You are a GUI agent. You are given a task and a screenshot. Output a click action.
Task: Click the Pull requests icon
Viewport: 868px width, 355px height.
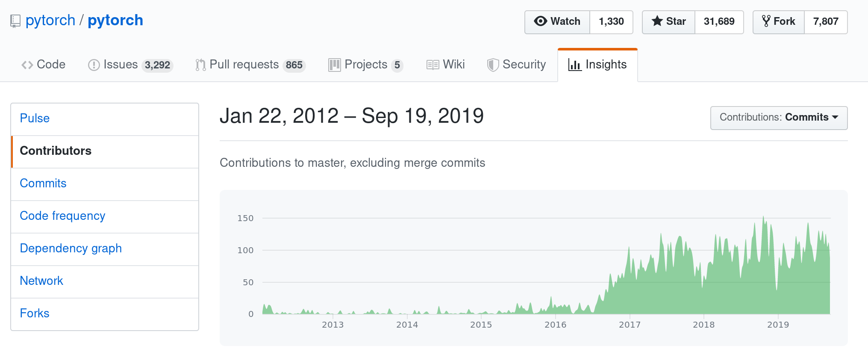click(200, 65)
